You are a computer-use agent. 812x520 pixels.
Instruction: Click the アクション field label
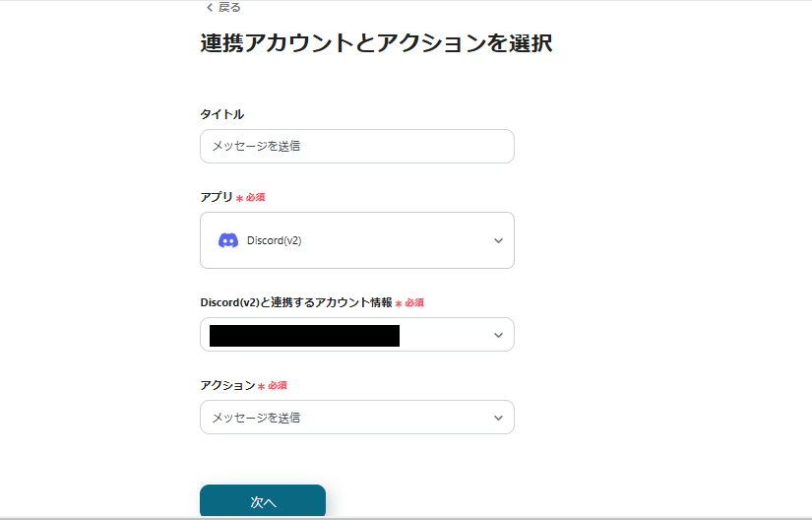pyautogui.click(x=227, y=385)
